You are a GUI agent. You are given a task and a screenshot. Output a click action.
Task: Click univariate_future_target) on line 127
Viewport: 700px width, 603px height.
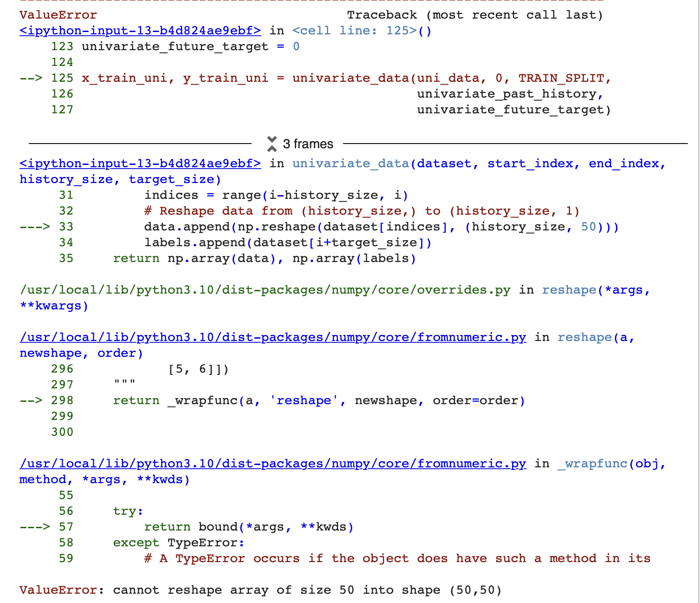(514, 110)
